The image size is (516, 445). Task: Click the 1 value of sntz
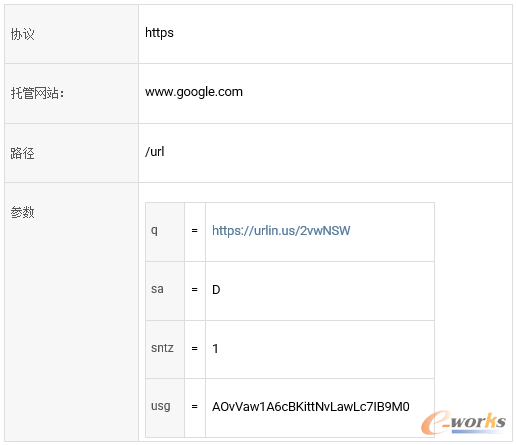tap(215, 349)
